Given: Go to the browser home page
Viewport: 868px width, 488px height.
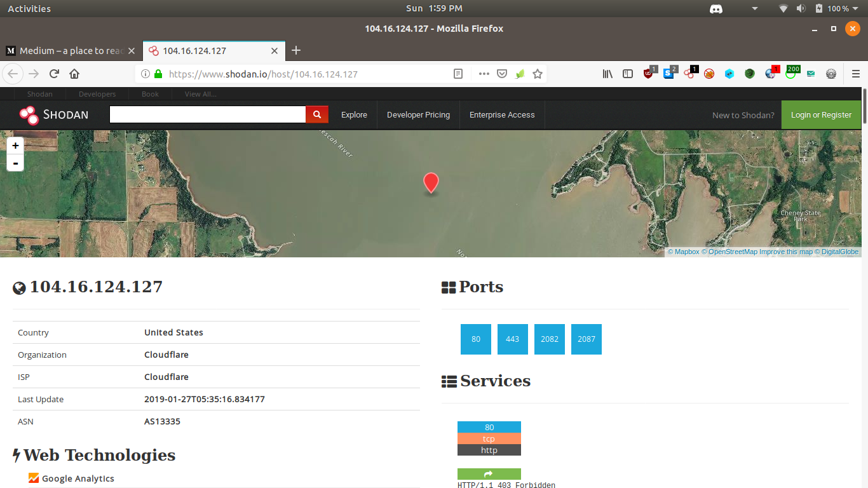Looking at the screenshot, I should pos(74,74).
